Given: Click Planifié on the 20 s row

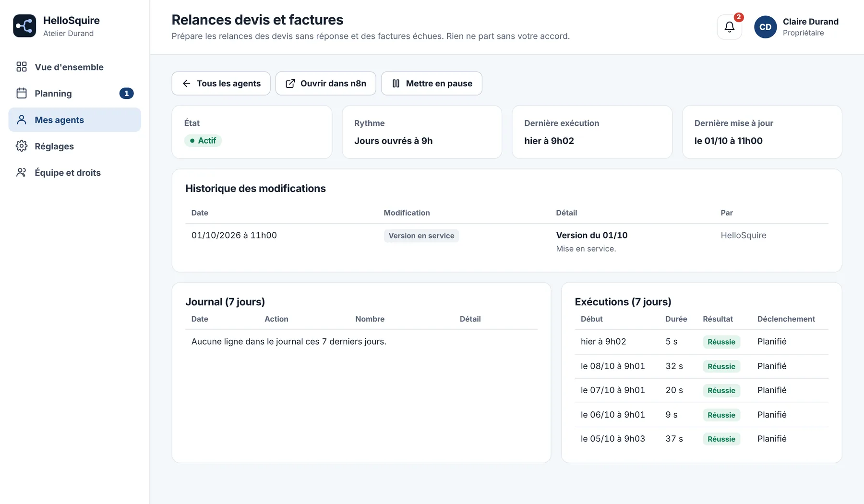Looking at the screenshot, I should (x=772, y=390).
